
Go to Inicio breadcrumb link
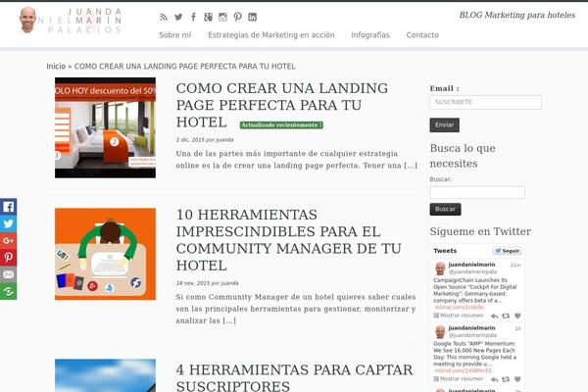[56, 67]
